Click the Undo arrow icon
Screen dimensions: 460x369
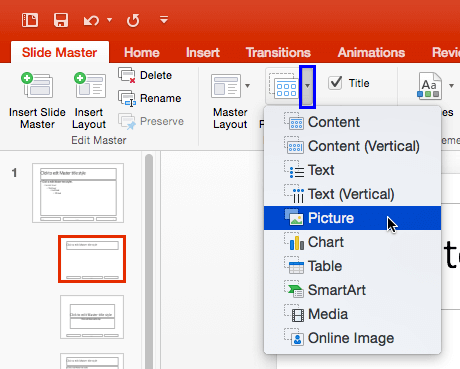point(91,21)
